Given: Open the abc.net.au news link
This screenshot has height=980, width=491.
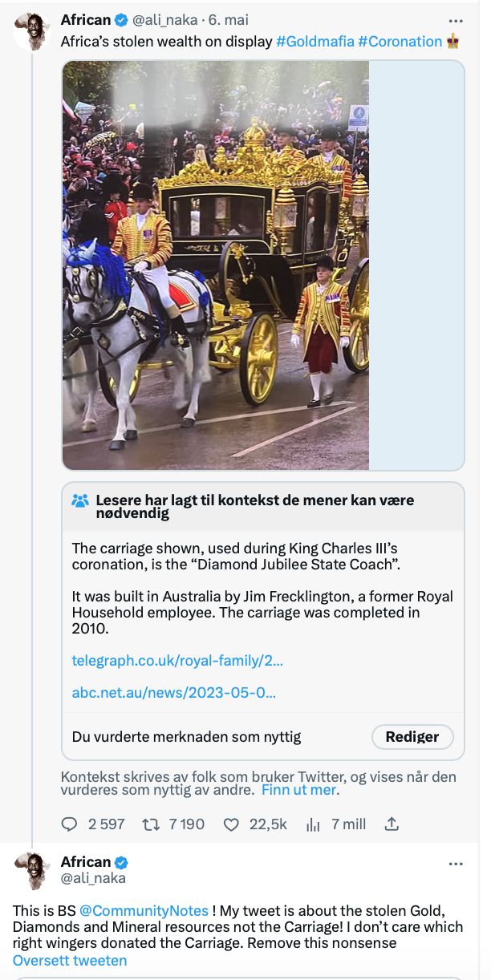Looking at the screenshot, I should pyautogui.click(x=174, y=692).
